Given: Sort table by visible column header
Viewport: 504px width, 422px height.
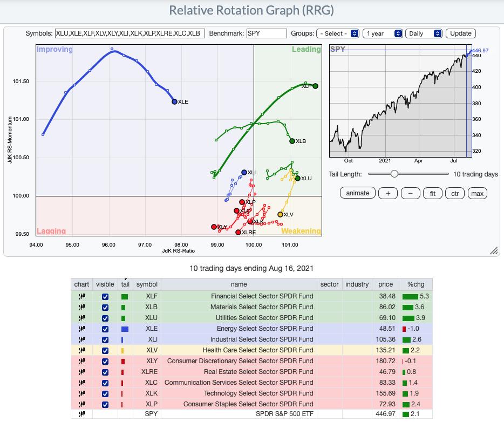Looking at the screenshot, I should tap(105, 284).
